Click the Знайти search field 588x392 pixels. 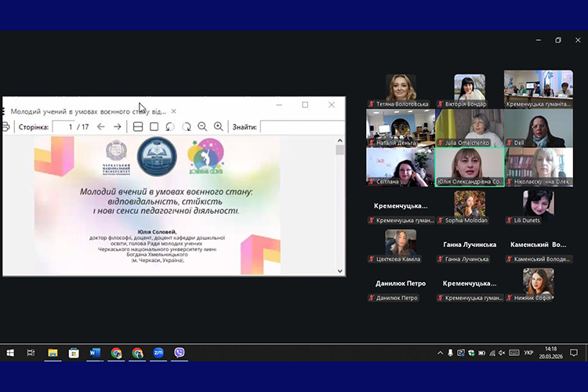click(301, 127)
